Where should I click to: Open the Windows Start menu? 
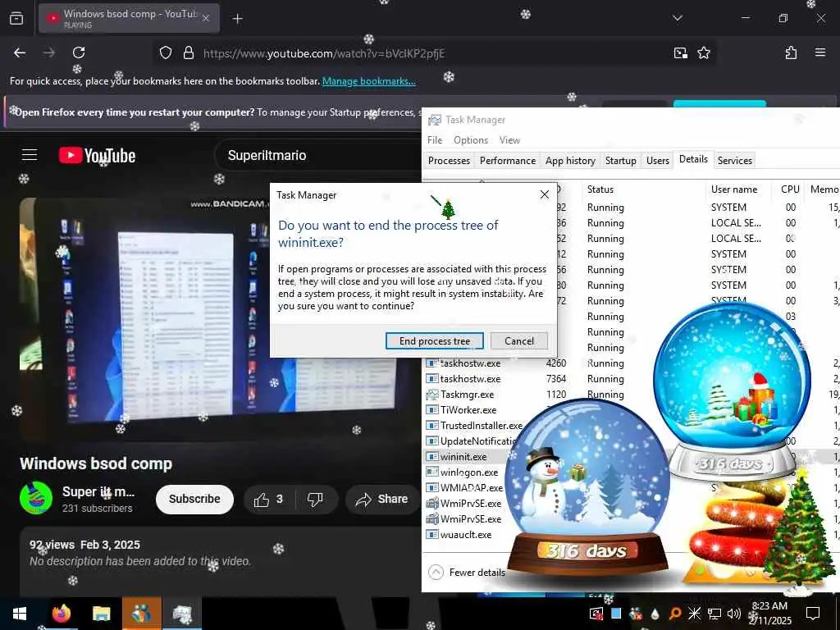(x=20, y=614)
